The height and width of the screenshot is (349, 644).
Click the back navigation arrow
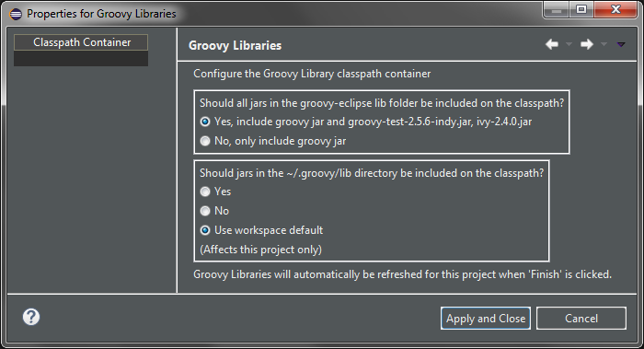click(x=552, y=44)
